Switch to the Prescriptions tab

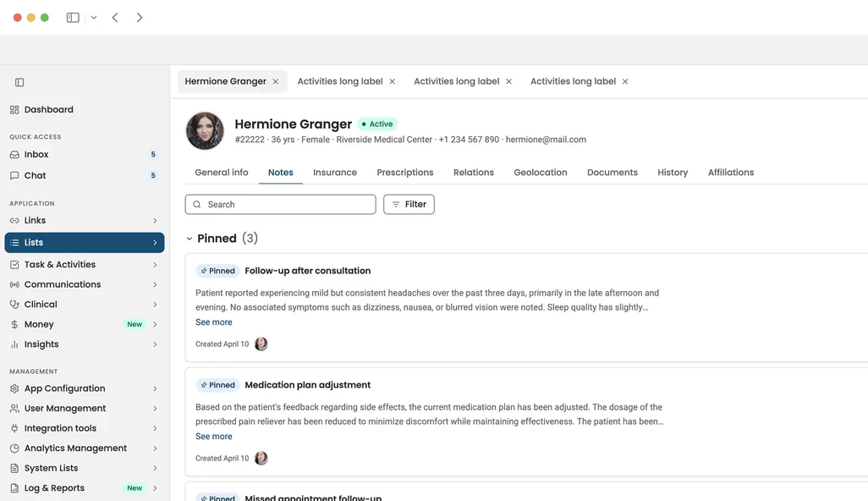[405, 172]
